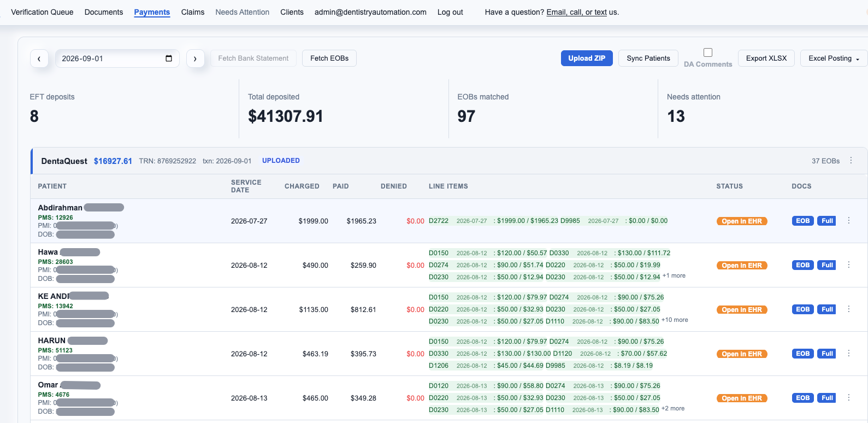Open row options menu for Omar
The image size is (868, 423).
(x=848, y=398)
